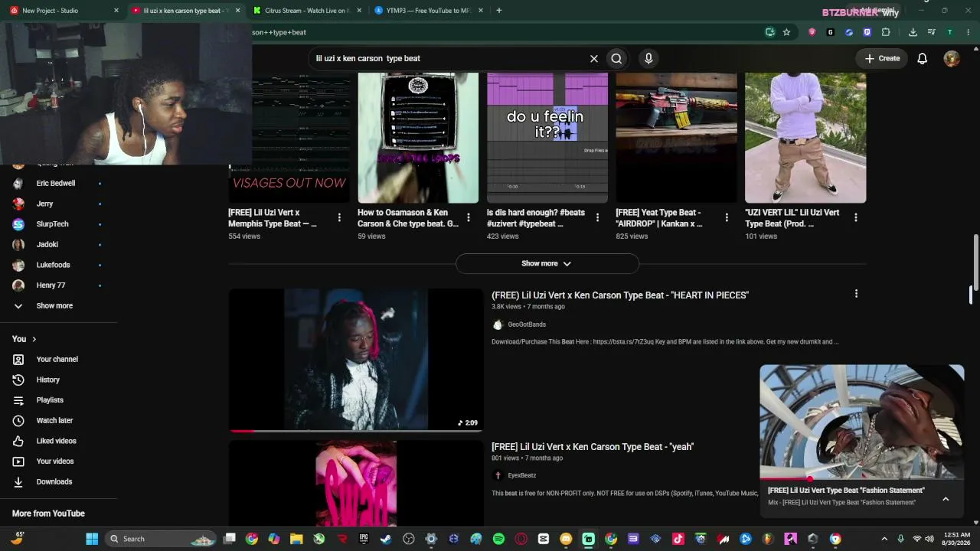This screenshot has height=551, width=980.
Task: Open the Chrome profile icon labeled T
Action: click(x=949, y=32)
